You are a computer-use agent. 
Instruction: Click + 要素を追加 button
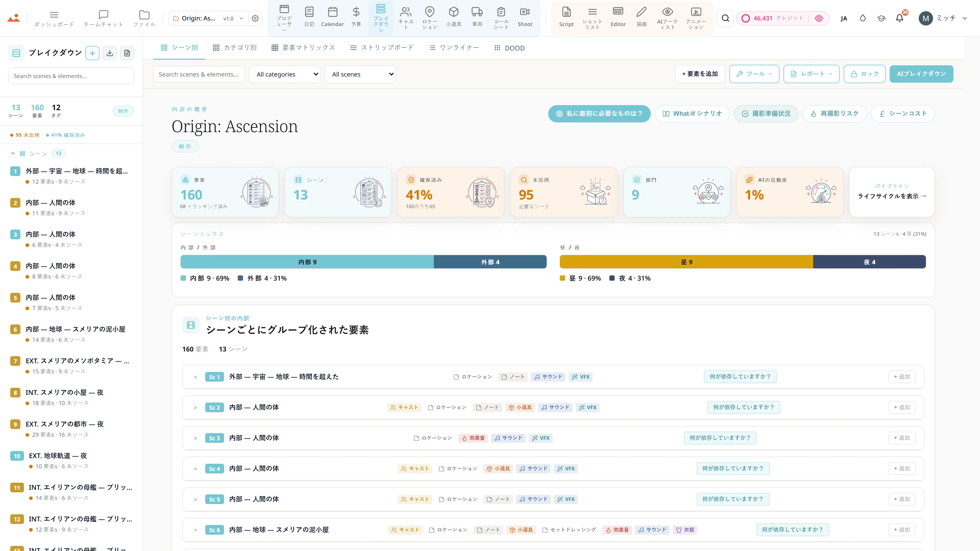click(700, 74)
